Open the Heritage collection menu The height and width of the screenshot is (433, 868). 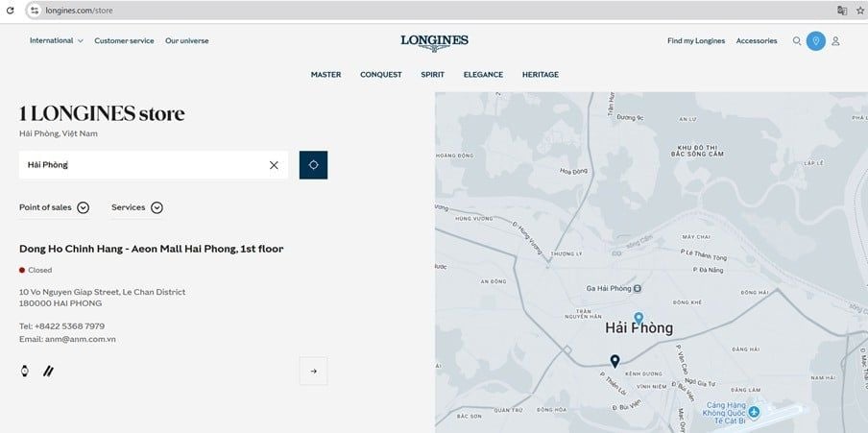(x=540, y=75)
